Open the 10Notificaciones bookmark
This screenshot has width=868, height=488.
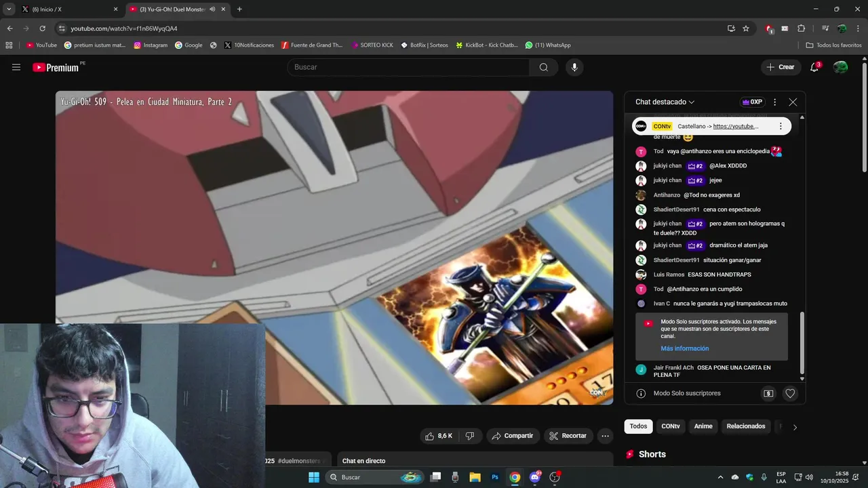pos(249,45)
